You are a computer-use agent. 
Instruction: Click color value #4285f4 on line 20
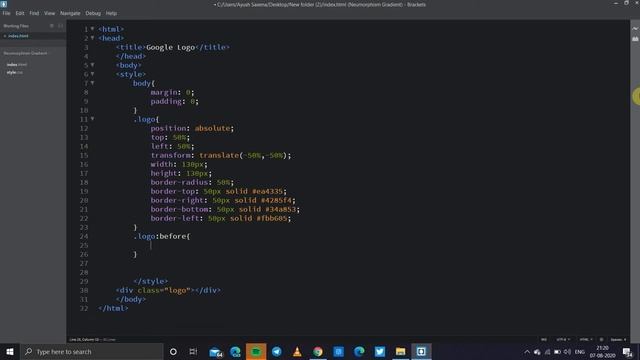[x=276, y=200]
